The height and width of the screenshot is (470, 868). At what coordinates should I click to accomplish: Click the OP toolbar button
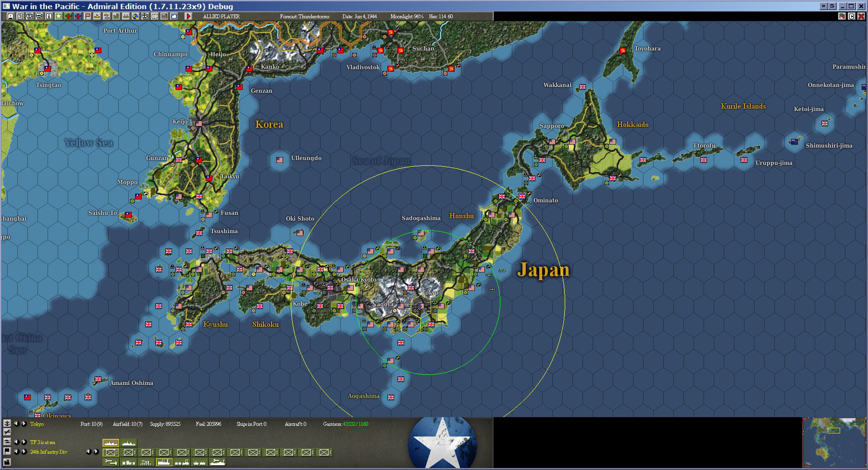155,16
